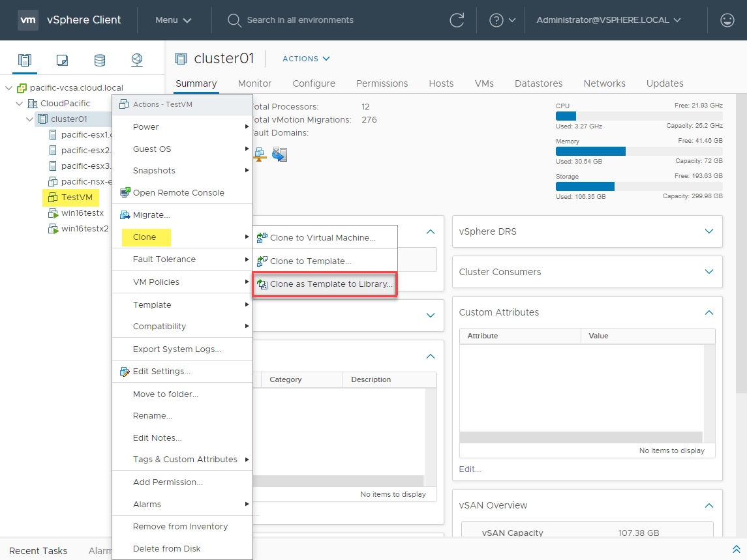Click the Storage usage bar

click(x=639, y=186)
